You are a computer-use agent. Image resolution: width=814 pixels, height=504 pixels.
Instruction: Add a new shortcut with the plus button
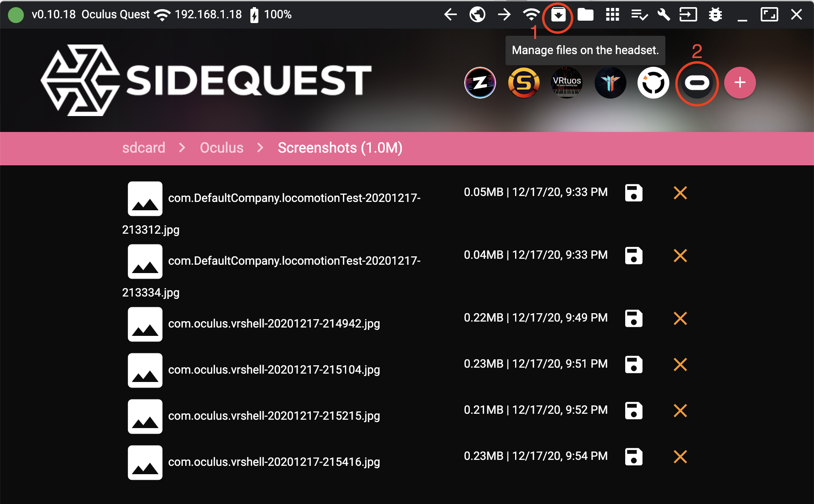point(740,83)
